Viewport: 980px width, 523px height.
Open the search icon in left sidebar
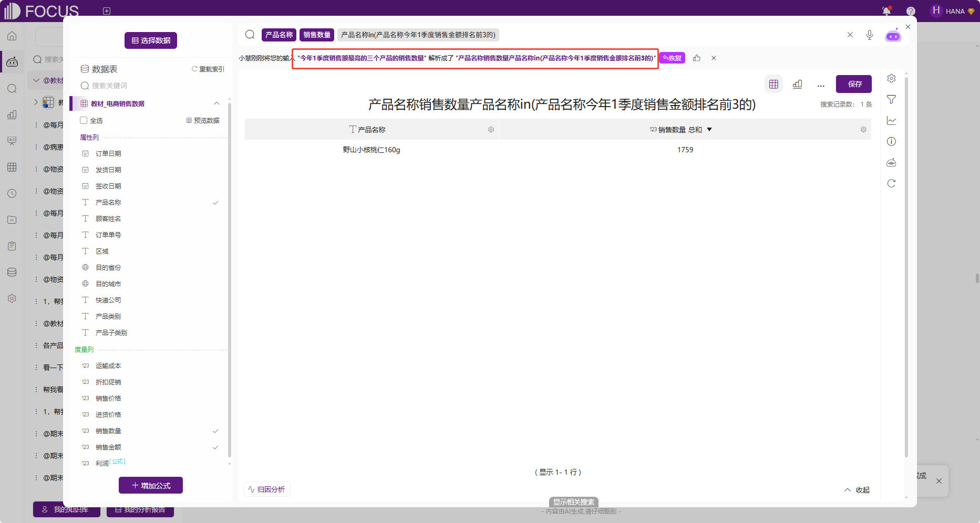tap(12, 88)
